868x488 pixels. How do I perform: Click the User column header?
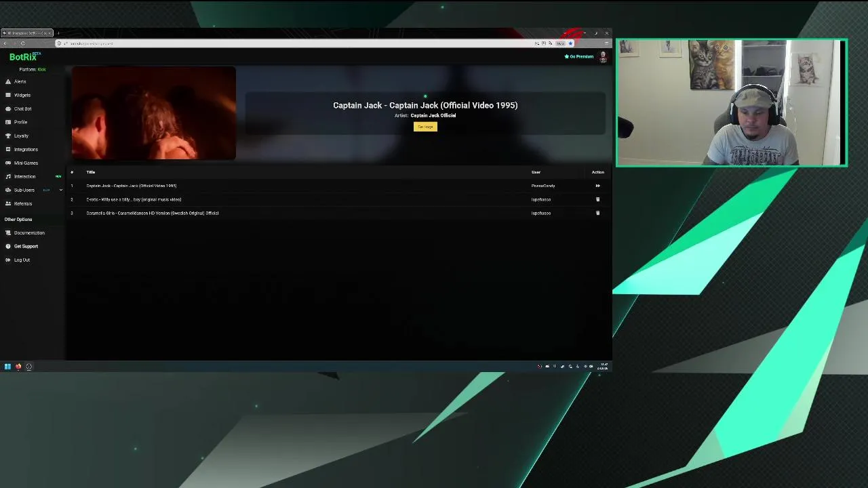pyautogui.click(x=536, y=172)
